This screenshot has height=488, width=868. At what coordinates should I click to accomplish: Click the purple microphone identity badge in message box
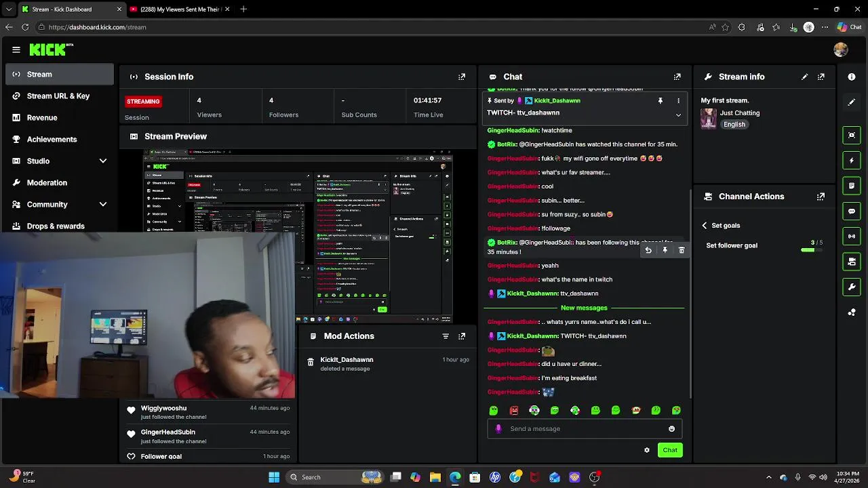point(498,429)
